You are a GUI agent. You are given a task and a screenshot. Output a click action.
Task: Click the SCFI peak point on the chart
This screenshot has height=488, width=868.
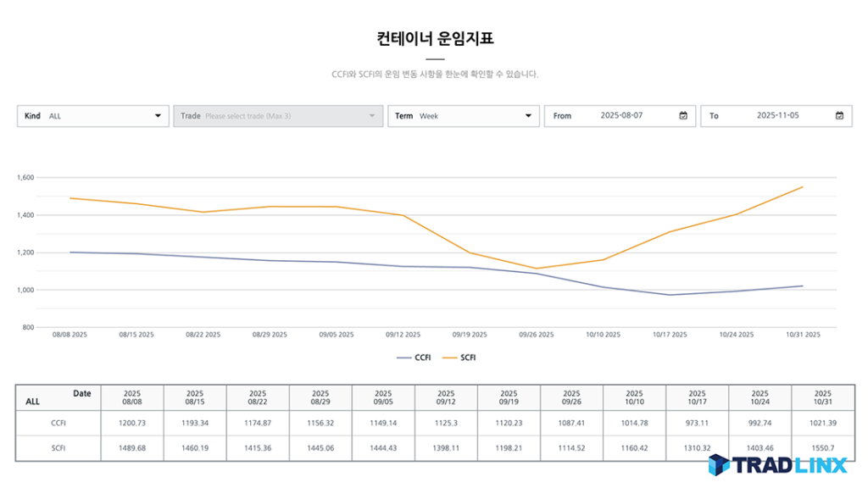801,186
